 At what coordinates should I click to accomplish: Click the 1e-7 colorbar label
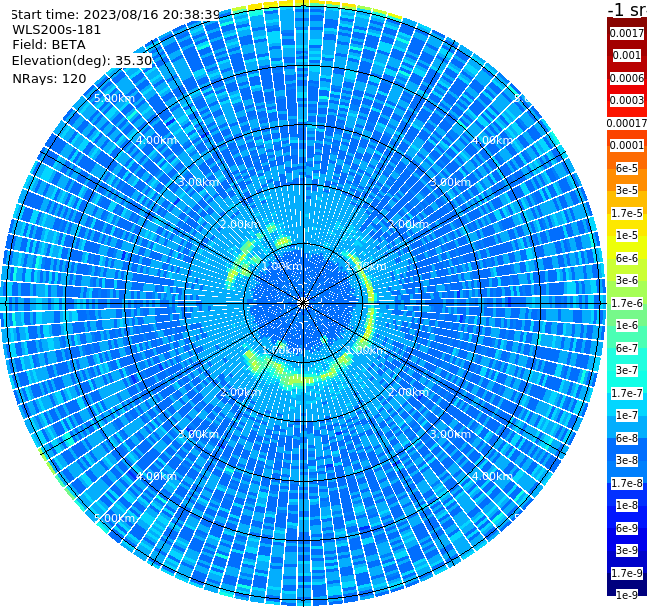click(627, 415)
